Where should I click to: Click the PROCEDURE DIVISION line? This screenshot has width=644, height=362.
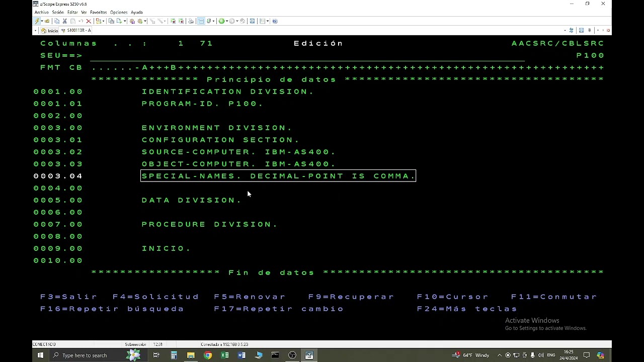tap(210, 224)
